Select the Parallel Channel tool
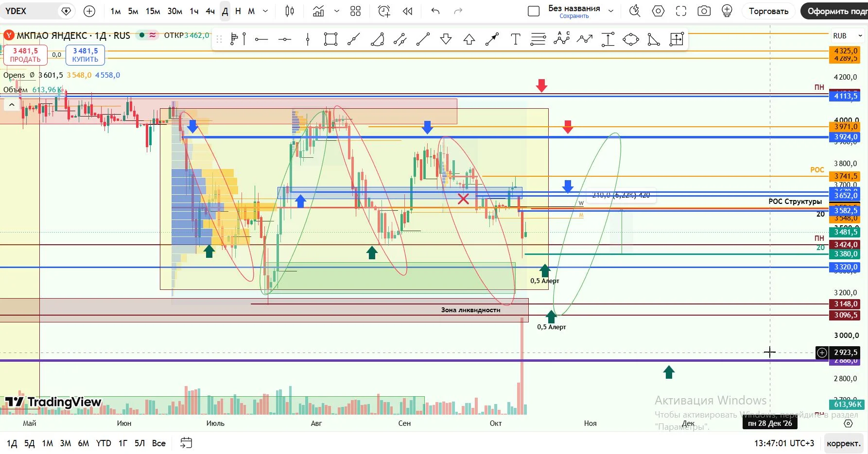Image resolution: width=868 pixels, height=454 pixels. (x=400, y=39)
